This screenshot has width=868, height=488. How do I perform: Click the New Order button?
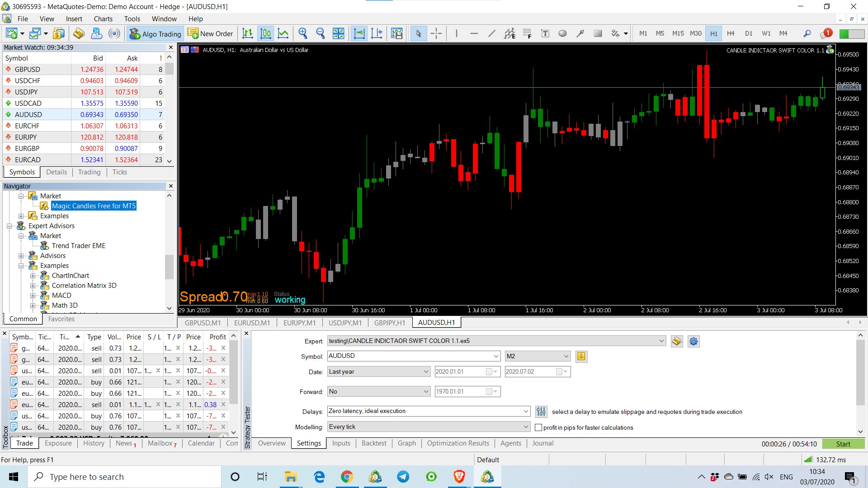pyautogui.click(x=211, y=34)
